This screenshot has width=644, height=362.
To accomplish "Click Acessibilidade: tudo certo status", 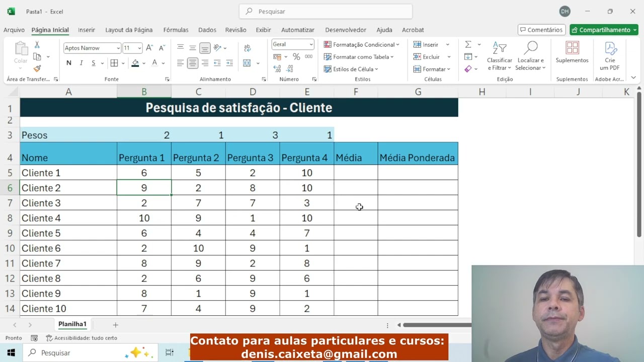I will [x=82, y=338].
